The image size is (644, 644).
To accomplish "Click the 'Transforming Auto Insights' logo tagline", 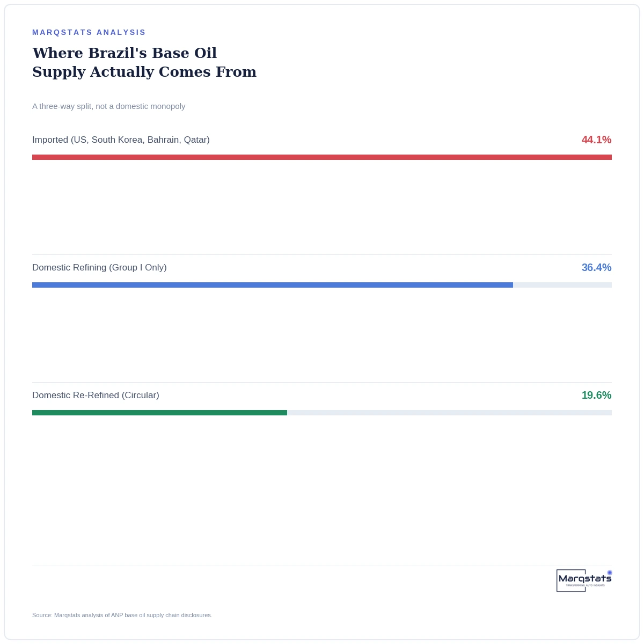I will [x=585, y=586].
